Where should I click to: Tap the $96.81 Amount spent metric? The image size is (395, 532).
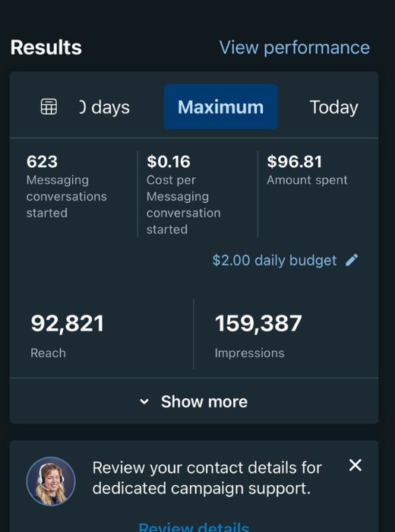(307, 170)
